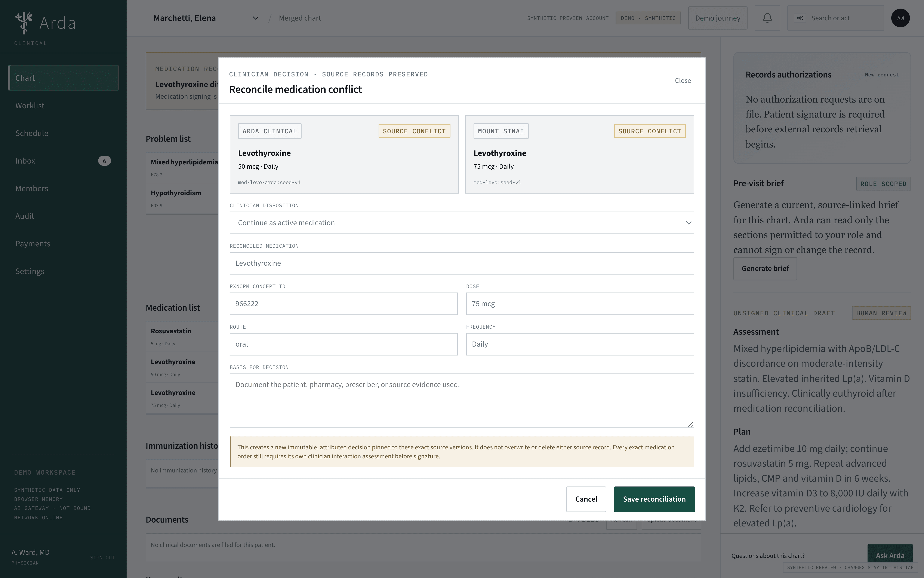
Task: Click Ask Arda
Action: point(890,556)
